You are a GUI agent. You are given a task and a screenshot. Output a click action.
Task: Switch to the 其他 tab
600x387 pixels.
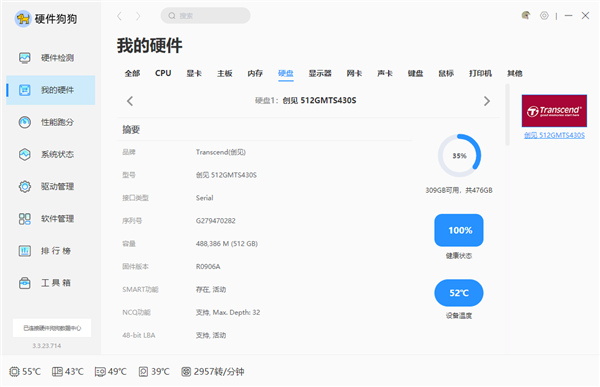click(515, 73)
